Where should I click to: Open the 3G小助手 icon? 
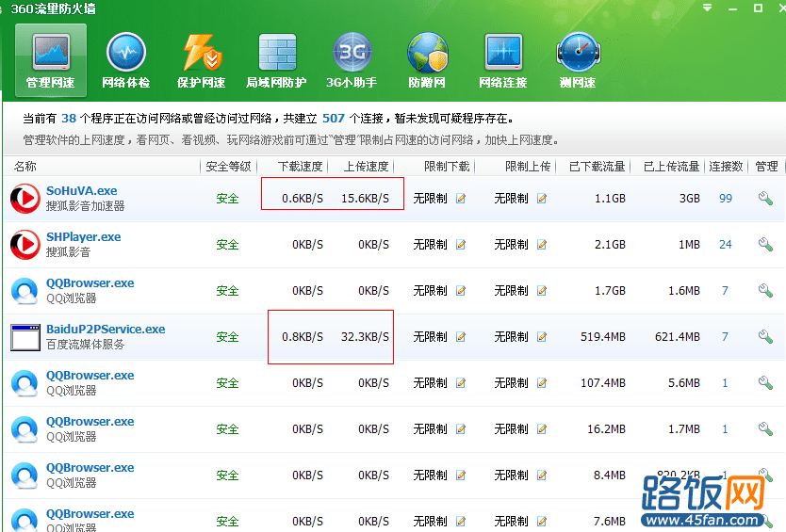tap(352, 52)
